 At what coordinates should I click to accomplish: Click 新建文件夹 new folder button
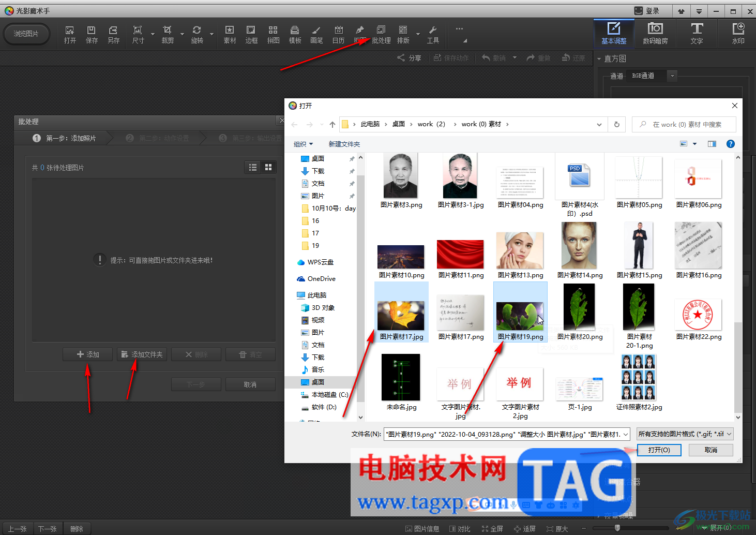(344, 144)
